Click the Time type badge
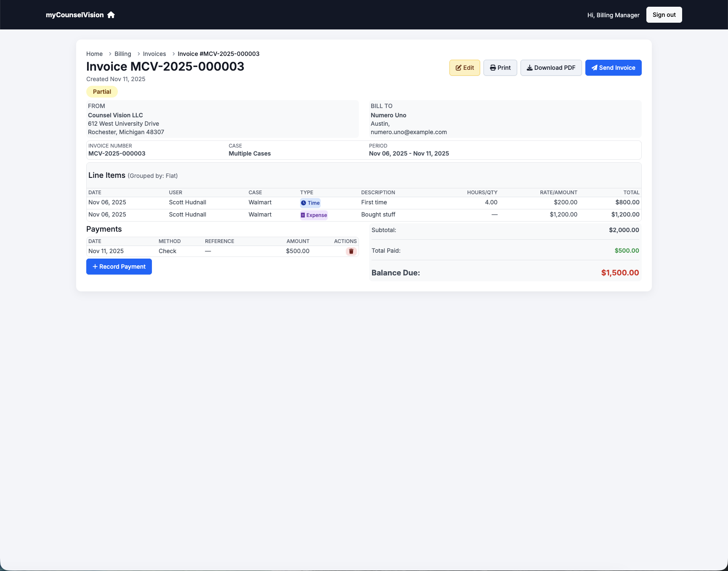 pyautogui.click(x=310, y=203)
